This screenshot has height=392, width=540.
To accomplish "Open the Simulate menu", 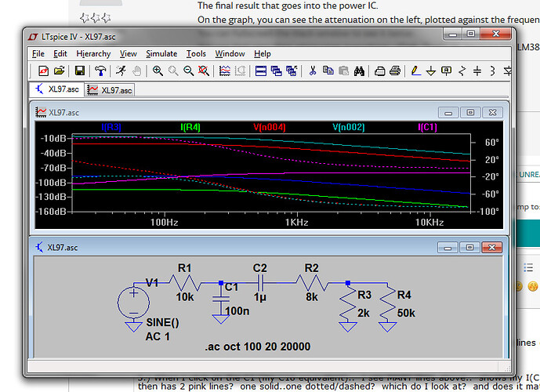I will click(x=161, y=53).
